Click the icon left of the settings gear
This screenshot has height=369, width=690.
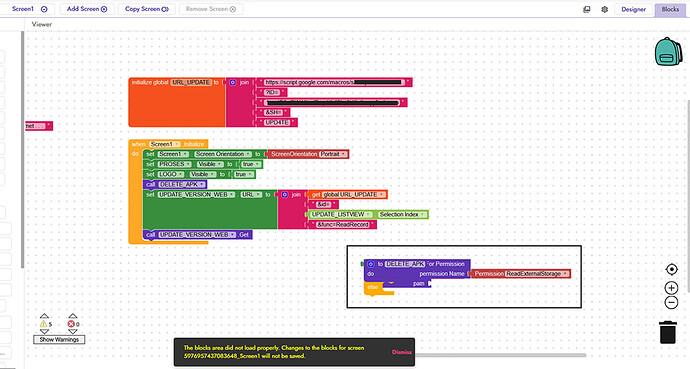(x=587, y=9)
